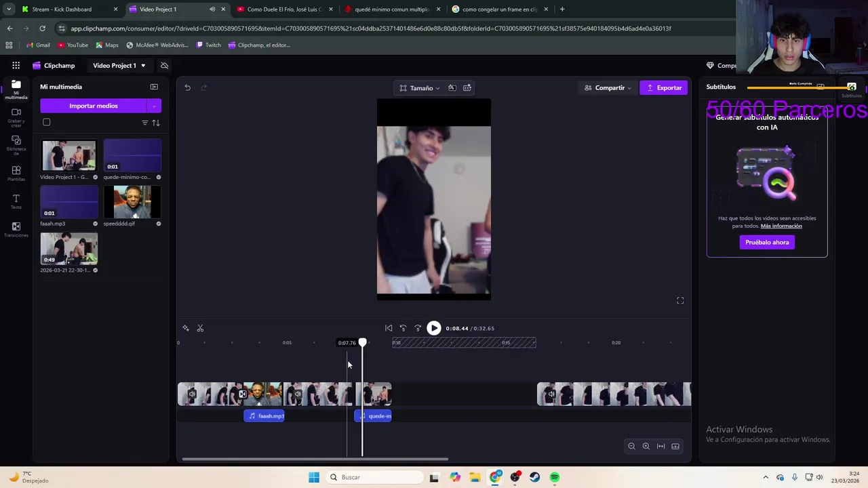Collapse the Mi multimedia panel
The width and height of the screenshot is (868, 488).
coord(154,87)
